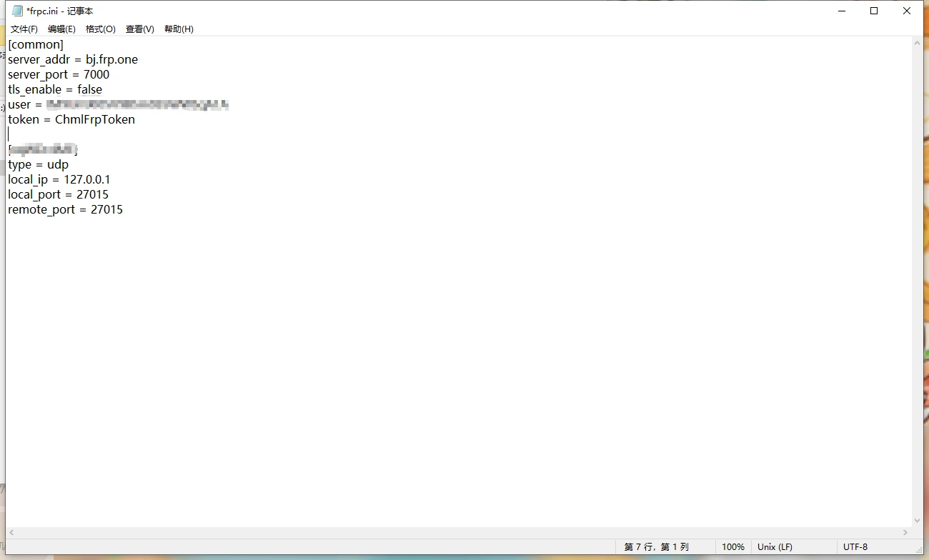Open the 查看(V) menu
The image size is (929, 560).
(x=139, y=29)
